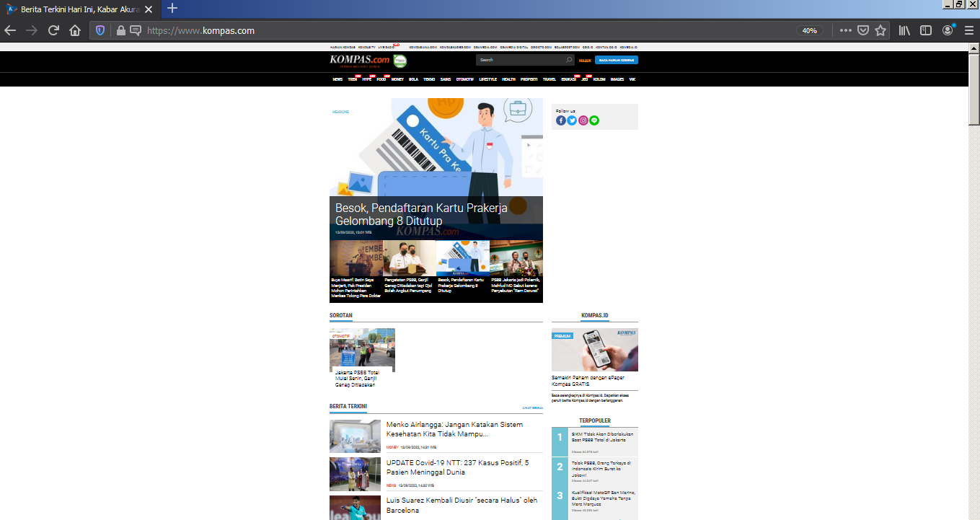Open UPDATE Covid-19 NTT article
This screenshot has height=520, width=980.
[457, 467]
